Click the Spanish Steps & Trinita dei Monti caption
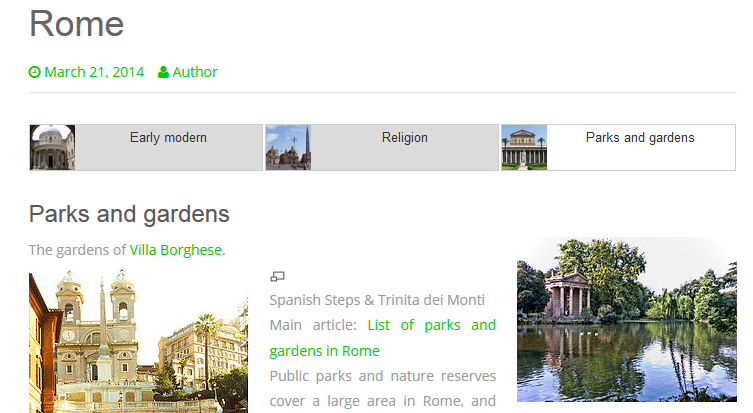 (377, 300)
